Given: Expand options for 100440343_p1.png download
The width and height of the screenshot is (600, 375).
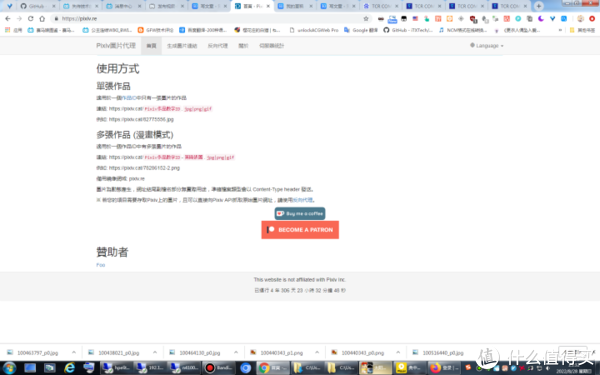Looking at the screenshot, I should click(x=317, y=352).
